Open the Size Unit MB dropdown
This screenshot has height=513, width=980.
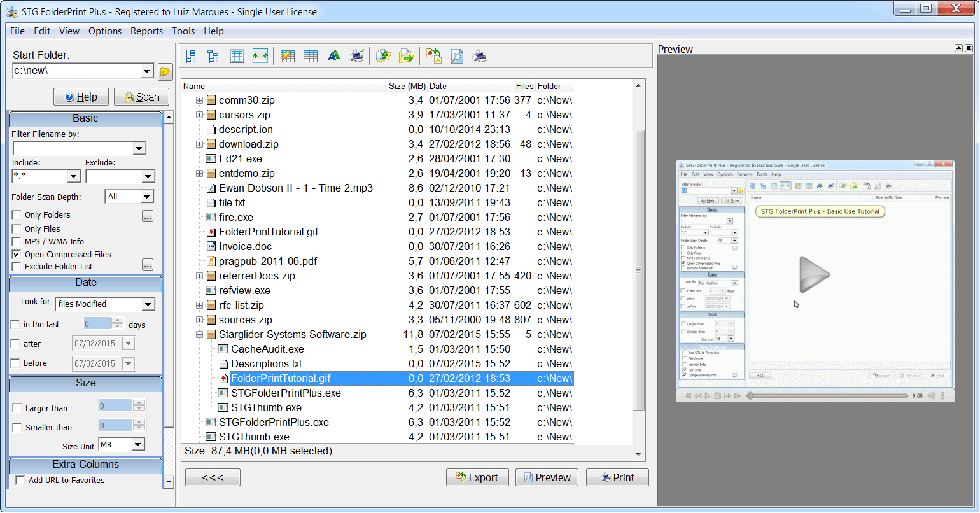(x=138, y=444)
